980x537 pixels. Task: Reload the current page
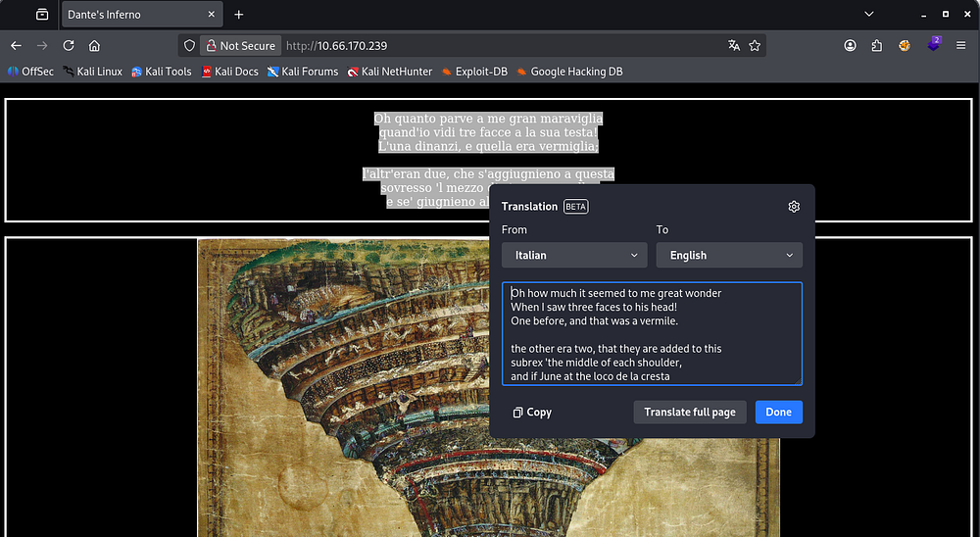[69, 45]
